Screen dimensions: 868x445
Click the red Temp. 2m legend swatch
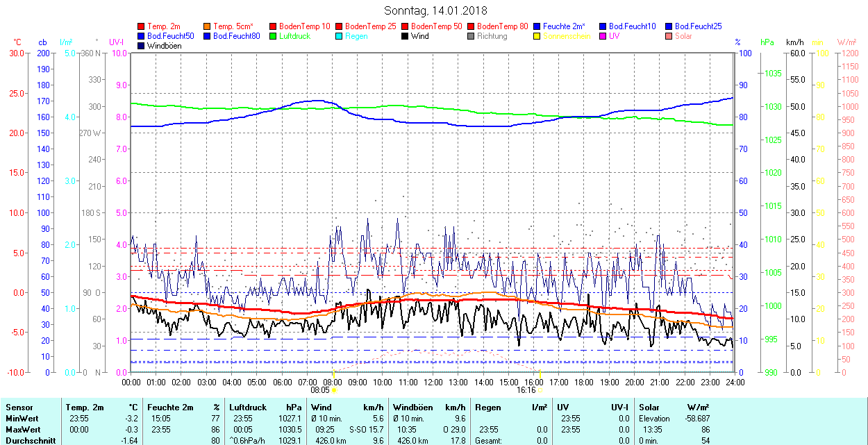coord(142,26)
